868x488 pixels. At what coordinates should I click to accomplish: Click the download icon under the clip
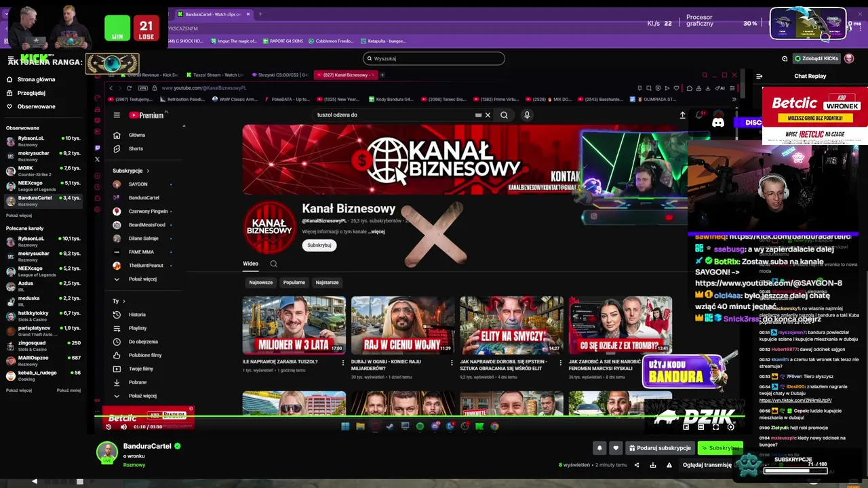click(653, 465)
